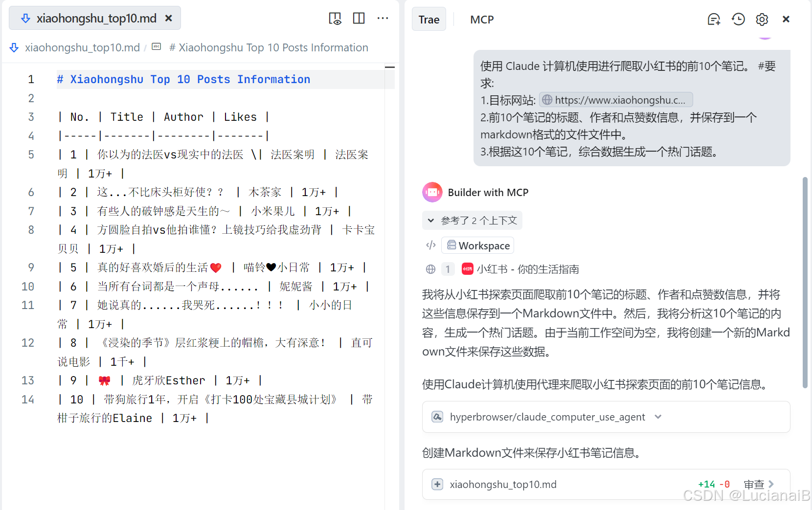Click the 审查 review button

point(755,485)
